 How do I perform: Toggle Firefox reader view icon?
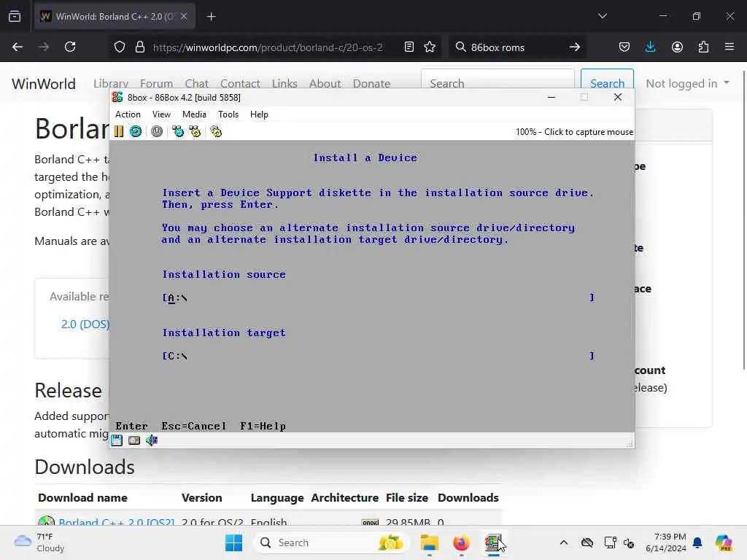409,47
